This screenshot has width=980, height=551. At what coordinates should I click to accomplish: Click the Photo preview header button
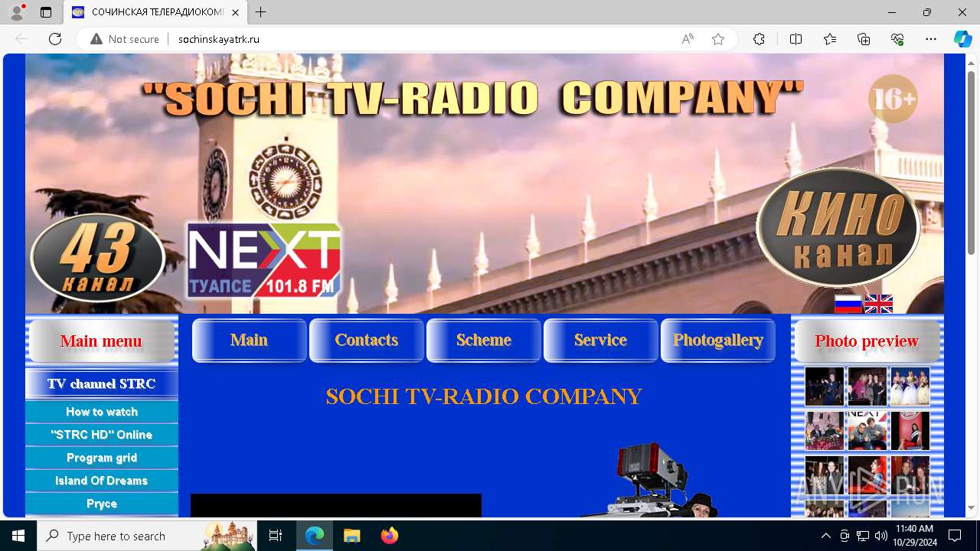[867, 341]
